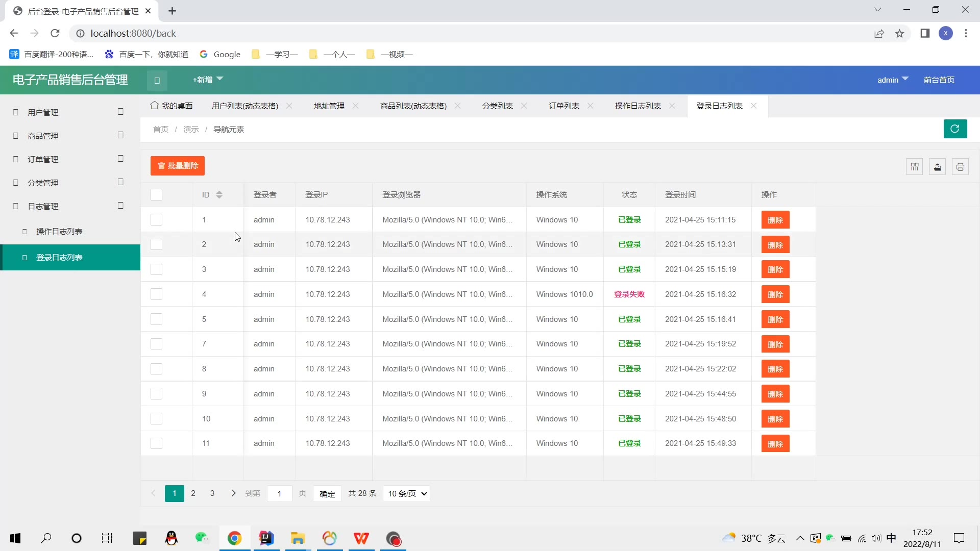Image resolution: width=980 pixels, height=551 pixels.
Task: Switch to the 操作日志列表 tab
Action: point(638,106)
